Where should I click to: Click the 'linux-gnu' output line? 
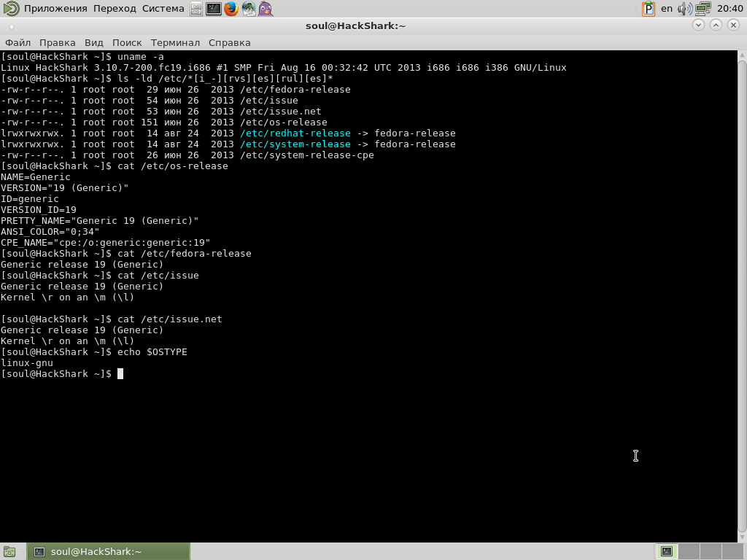pos(27,363)
